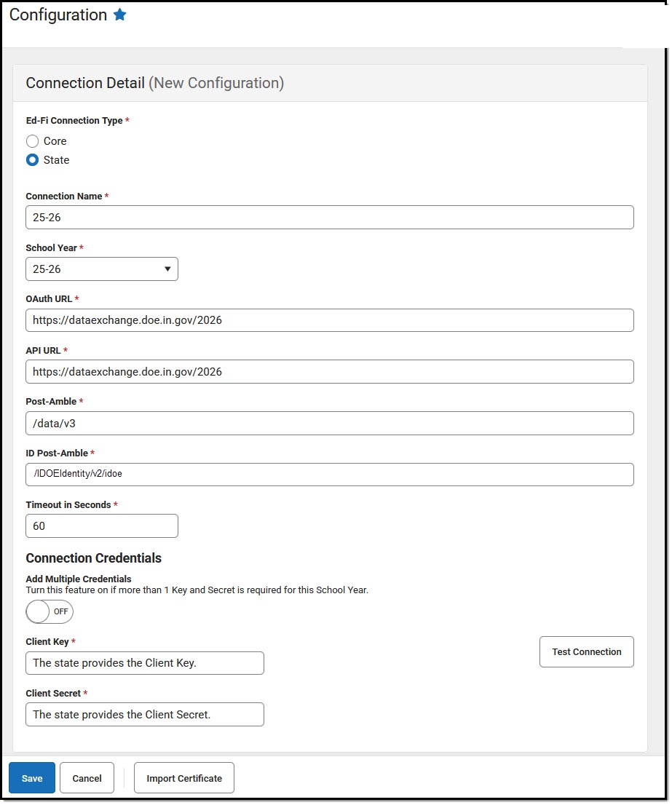
Task: Click the Connection Name field
Action: [329, 218]
